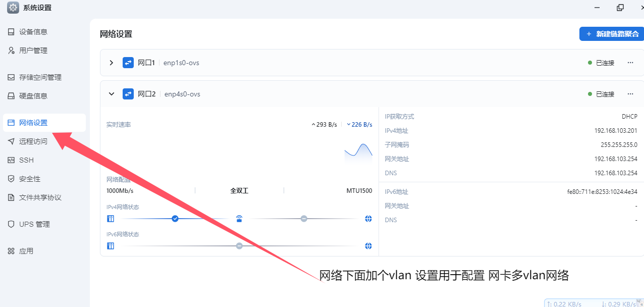Open 文件共享协议 settings
644x307 pixels.
pos(44,197)
